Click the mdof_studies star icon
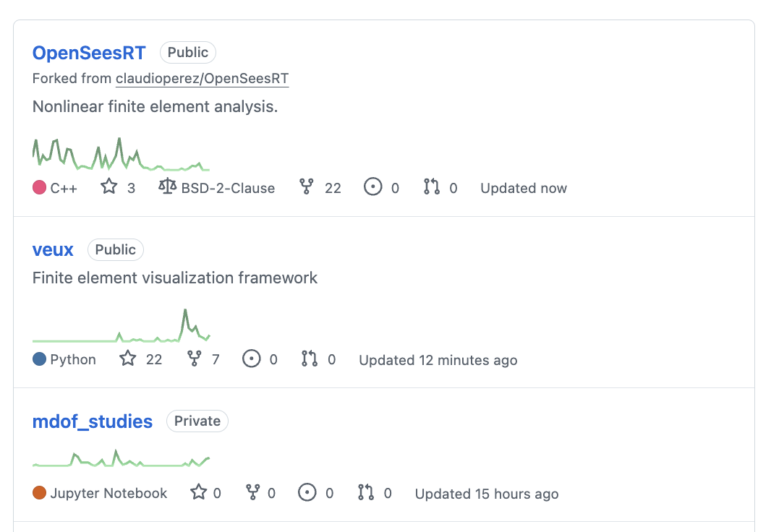771x532 pixels. (199, 492)
